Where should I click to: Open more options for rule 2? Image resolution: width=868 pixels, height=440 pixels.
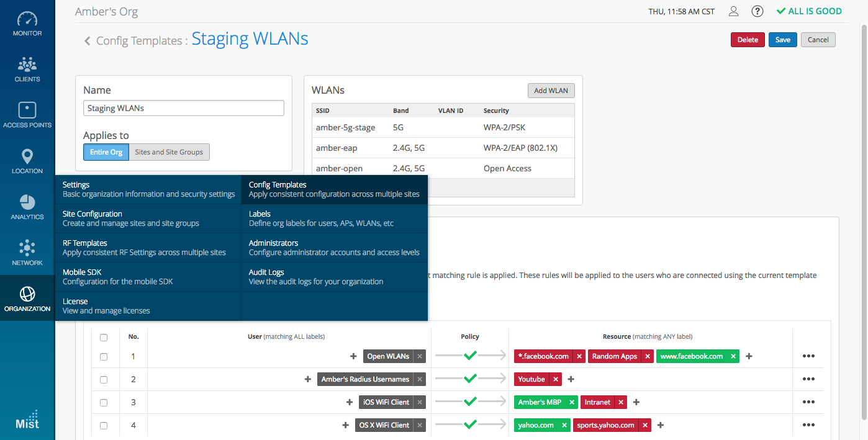tap(808, 379)
